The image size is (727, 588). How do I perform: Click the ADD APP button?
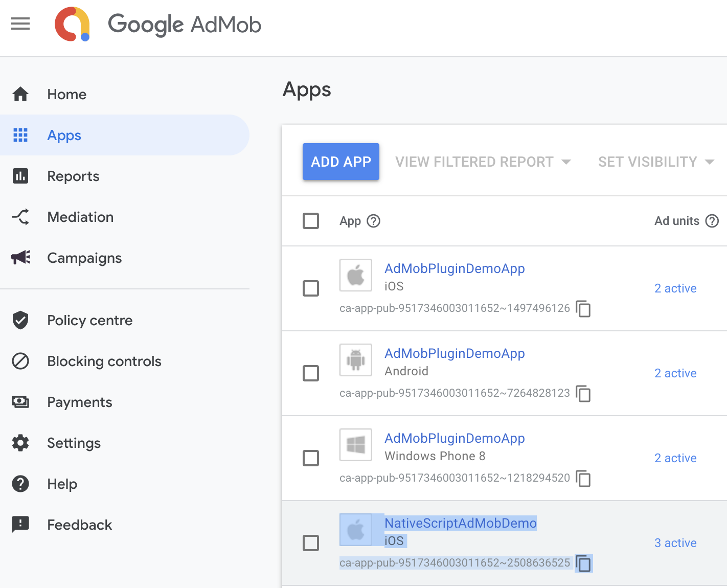coord(341,162)
